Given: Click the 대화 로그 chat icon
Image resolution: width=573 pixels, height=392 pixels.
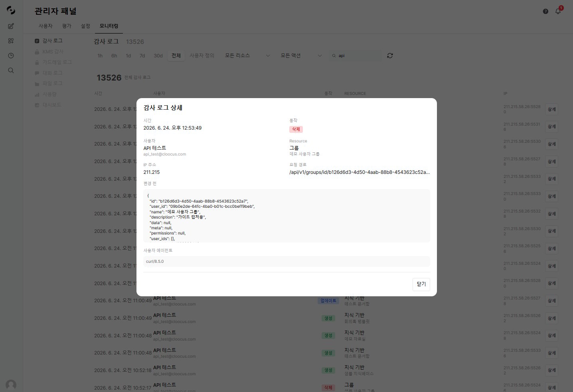Looking at the screenshot, I should 37,73.
